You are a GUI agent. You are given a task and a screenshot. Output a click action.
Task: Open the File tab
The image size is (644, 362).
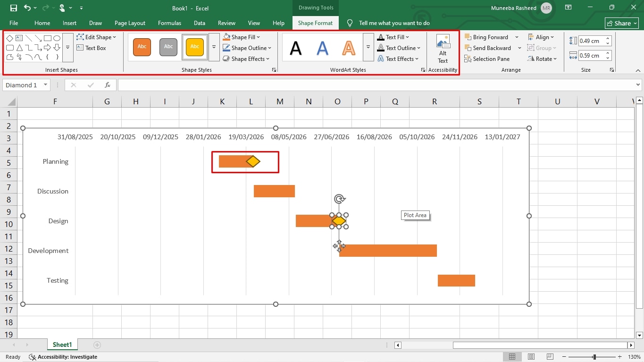pyautogui.click(x=14, y=23)
